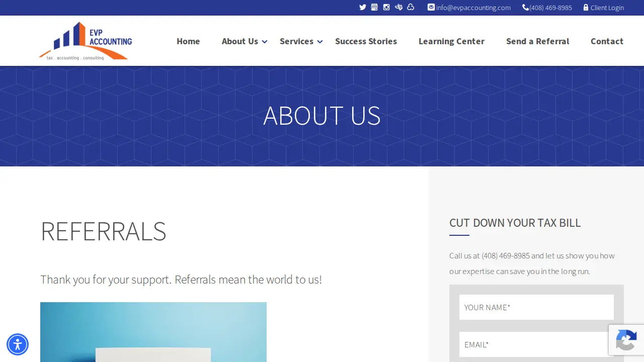Open the accessibility options widget

click(x=18, y=344)
